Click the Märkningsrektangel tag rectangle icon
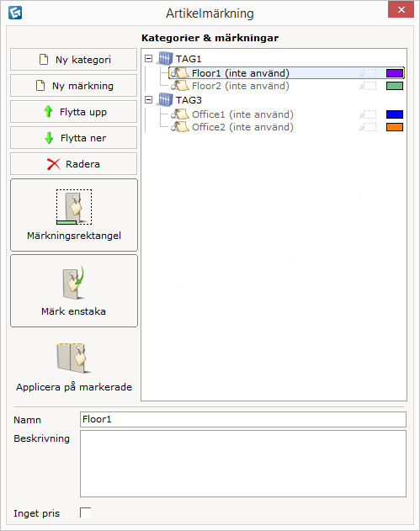420x531 pixels. [74, 207]
